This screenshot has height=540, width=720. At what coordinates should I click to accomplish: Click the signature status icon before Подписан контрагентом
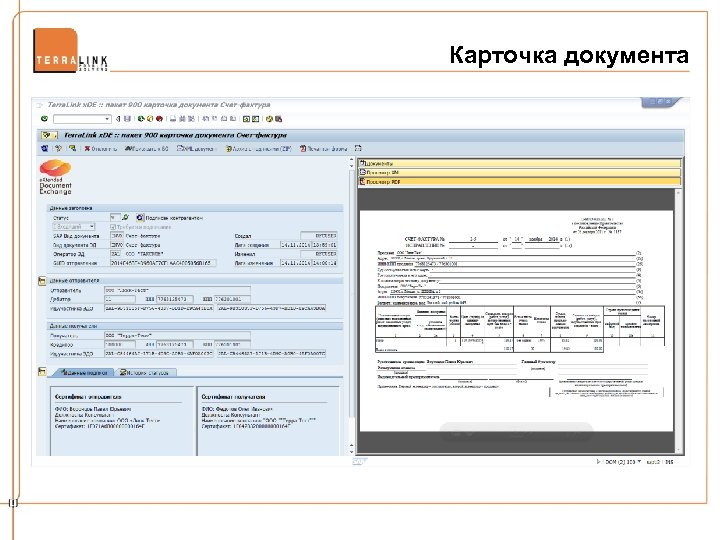coord(140,218)
